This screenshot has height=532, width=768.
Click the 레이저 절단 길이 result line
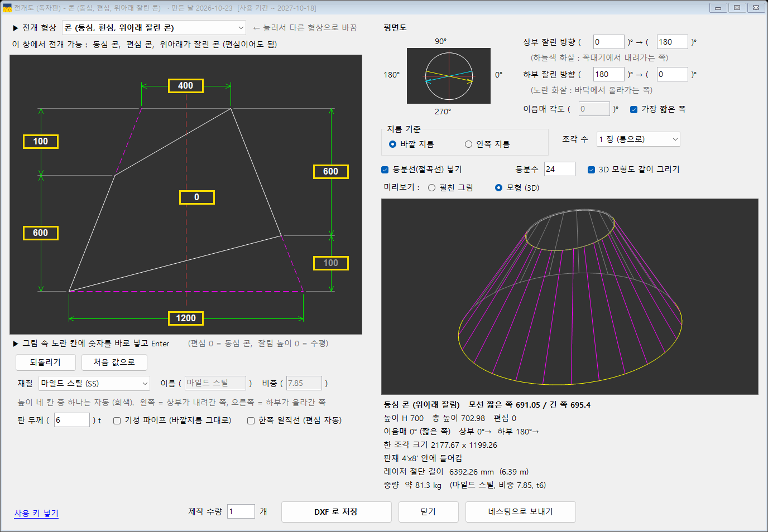pyautogui.click(x=456, y=472)
